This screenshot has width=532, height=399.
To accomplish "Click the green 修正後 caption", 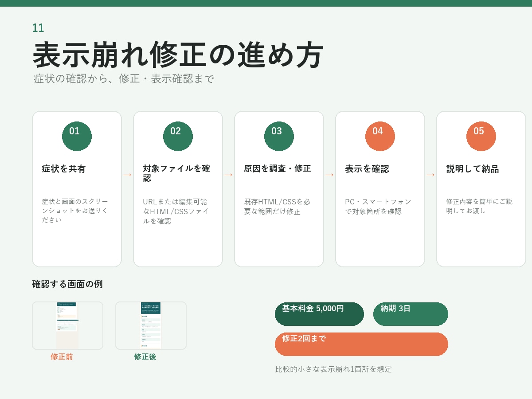I will click(145, 357).
